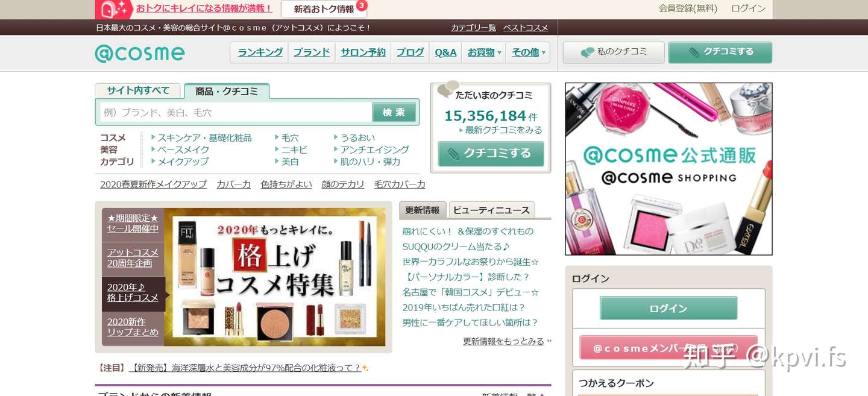Image resolution: width=868 pixels, height=396 pixels.
Task: Click 更新情報をもっとみる link
Action: 503,341
